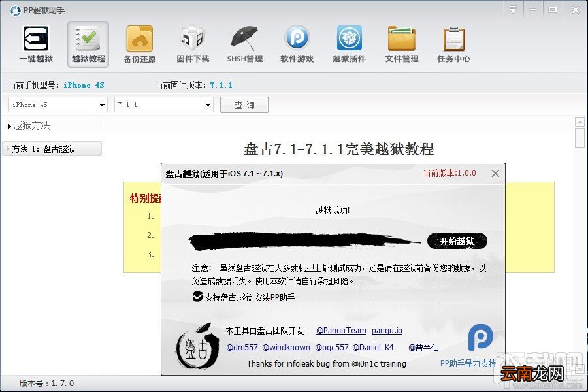Open the @dm557 link

(x=242, y=348)
